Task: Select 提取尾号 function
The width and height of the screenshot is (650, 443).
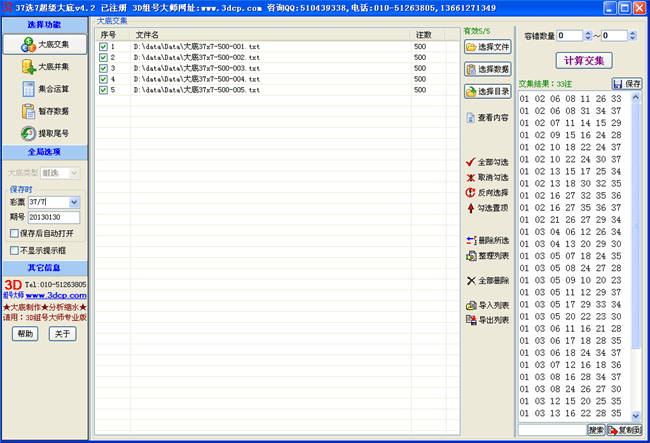Action: tap(45, 133)
